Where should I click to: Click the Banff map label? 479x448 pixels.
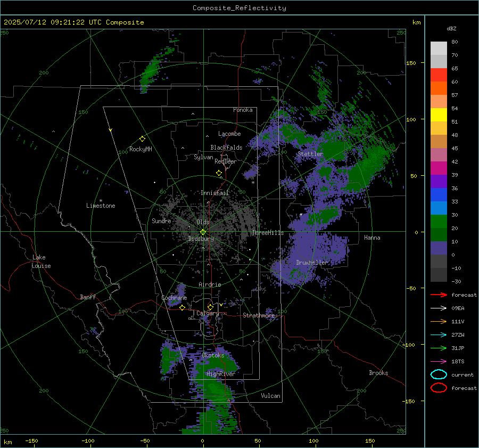click(x=88, y=297)
